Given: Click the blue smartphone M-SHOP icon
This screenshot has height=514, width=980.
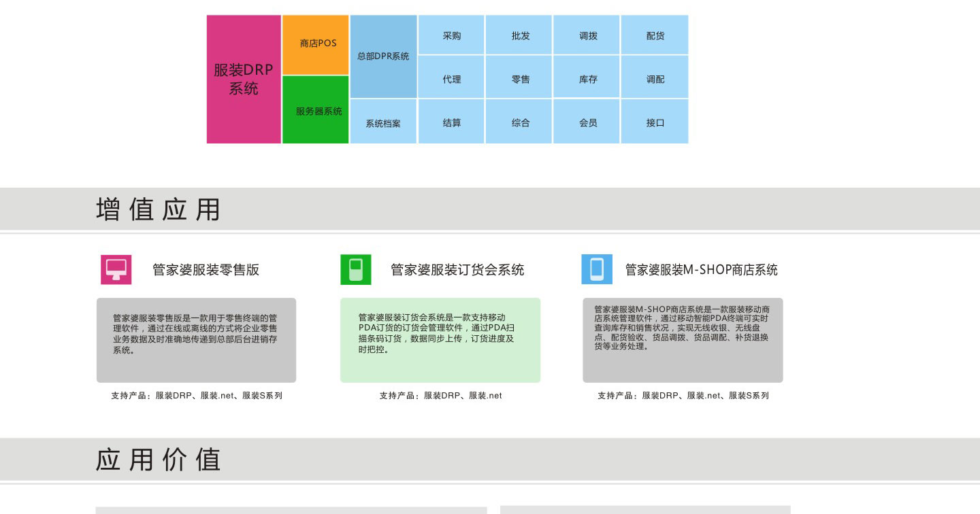Looking at the screenshot, I should 597,269.
